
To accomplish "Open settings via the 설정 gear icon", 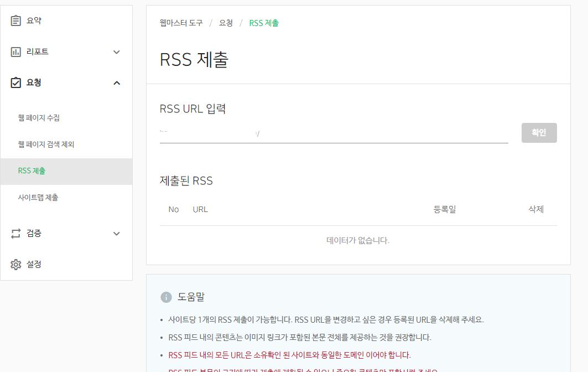I will point(17,265).
